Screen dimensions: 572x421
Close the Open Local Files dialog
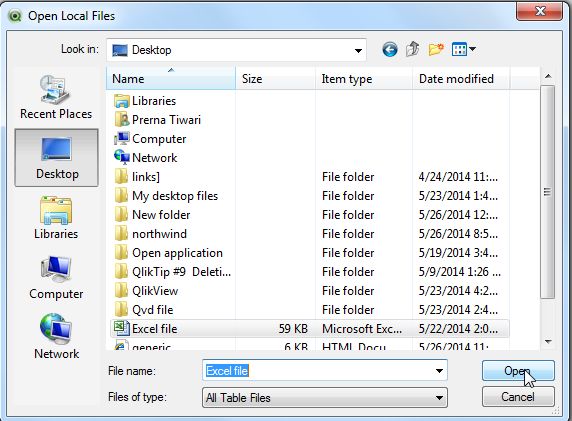[540, 11]
